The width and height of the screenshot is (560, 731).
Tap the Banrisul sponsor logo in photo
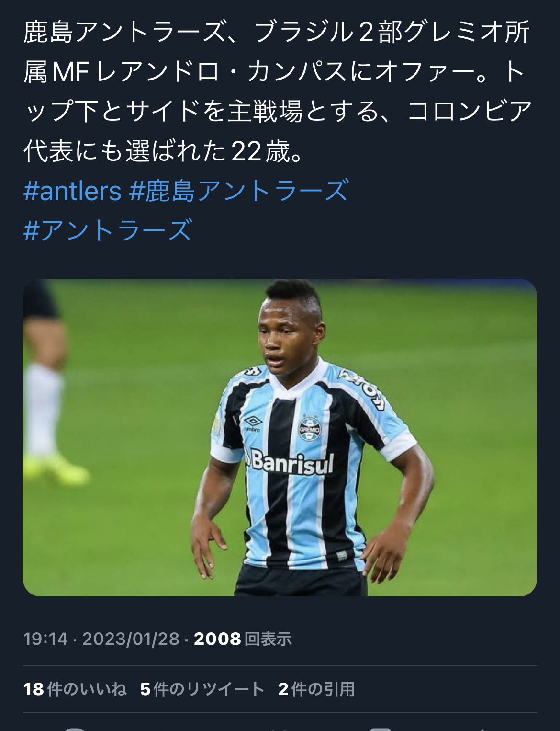click(x=290, y=462)
